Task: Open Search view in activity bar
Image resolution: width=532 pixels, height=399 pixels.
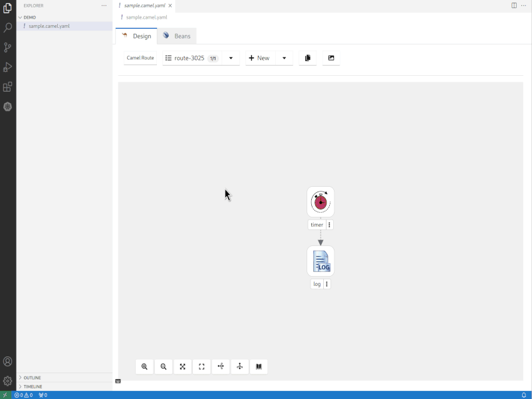Action: (x=8, y=28)
